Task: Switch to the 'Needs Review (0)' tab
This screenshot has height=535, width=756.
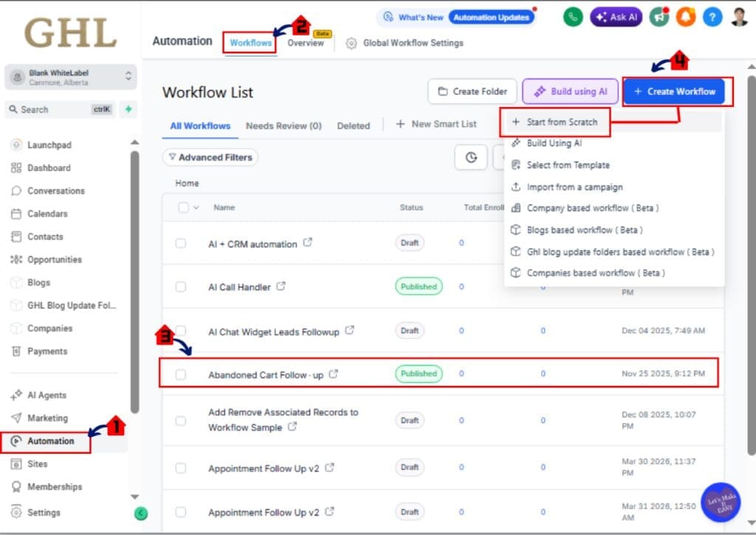Action: (283, 125)
